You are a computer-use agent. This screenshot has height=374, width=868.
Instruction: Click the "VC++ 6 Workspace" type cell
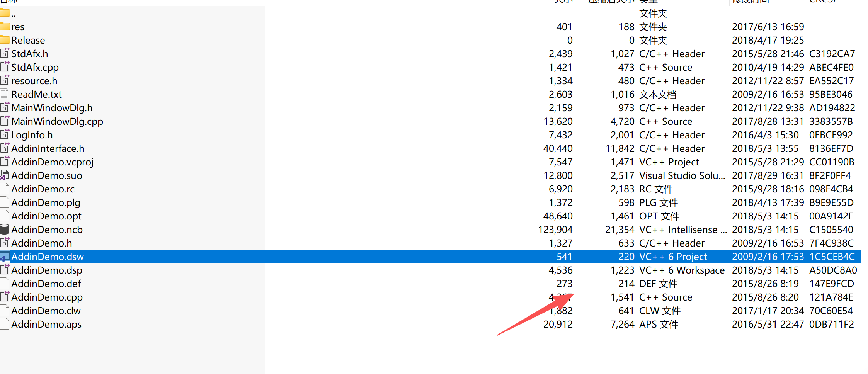tap(682, 270)
